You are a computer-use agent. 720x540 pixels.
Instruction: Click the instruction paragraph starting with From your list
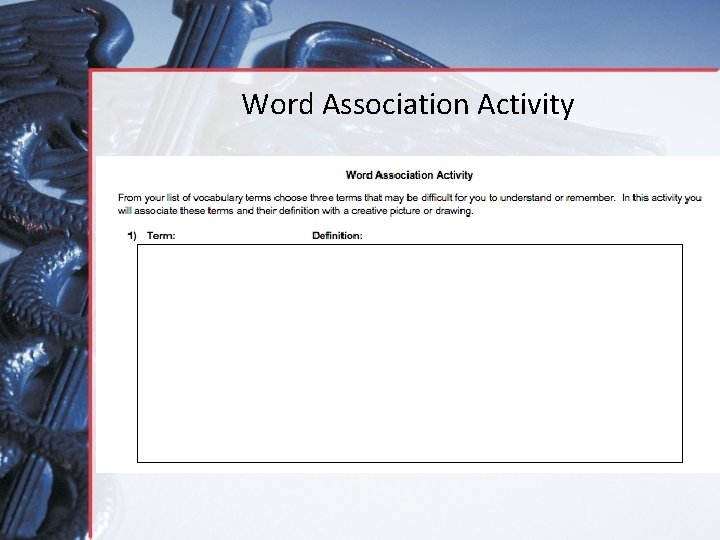(x=410, y=204)
